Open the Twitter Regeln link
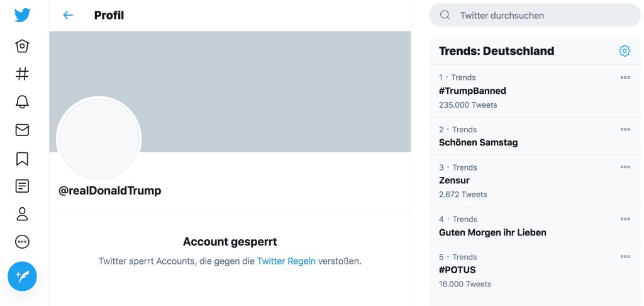644x306 pixels. click(x=286, y=261)
